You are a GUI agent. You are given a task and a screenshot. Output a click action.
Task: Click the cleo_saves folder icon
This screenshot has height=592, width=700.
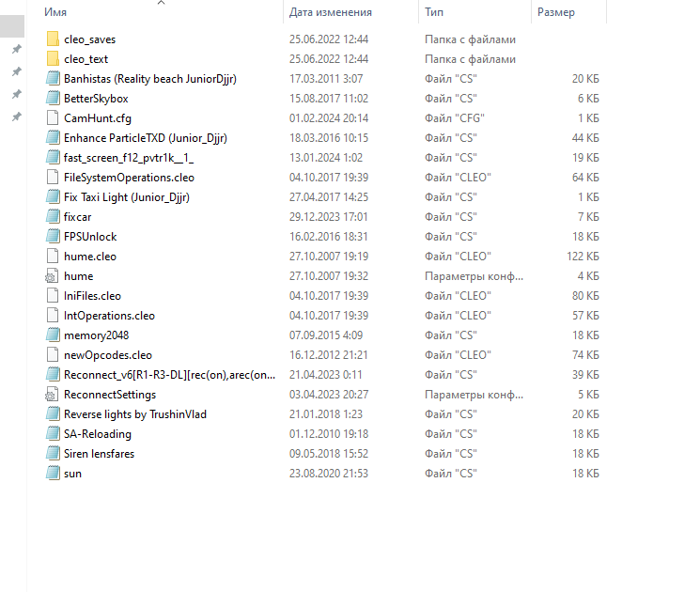53,39
